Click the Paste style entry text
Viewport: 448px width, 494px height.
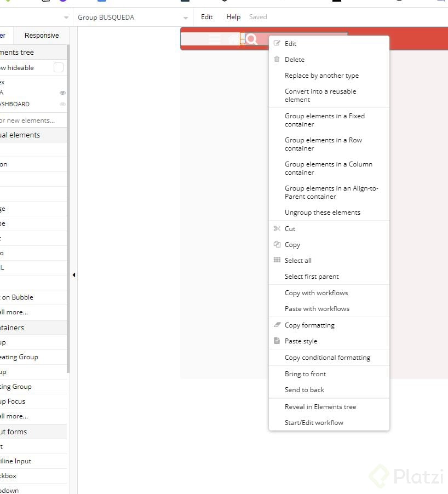point(301,341)
